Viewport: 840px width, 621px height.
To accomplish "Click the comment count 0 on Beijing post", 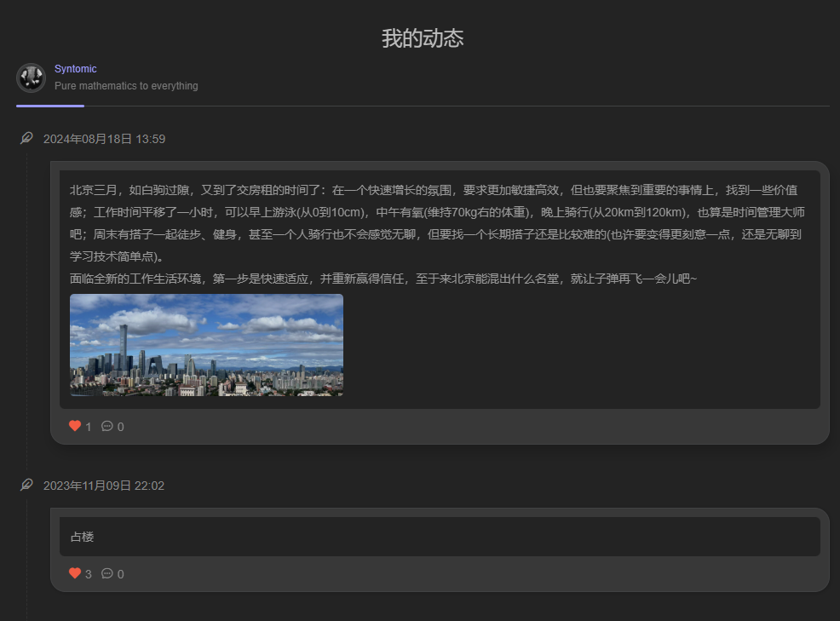I will (120, 427).
